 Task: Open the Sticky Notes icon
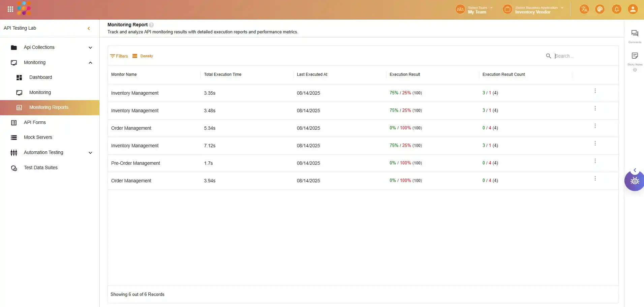(x=635, y=56)
